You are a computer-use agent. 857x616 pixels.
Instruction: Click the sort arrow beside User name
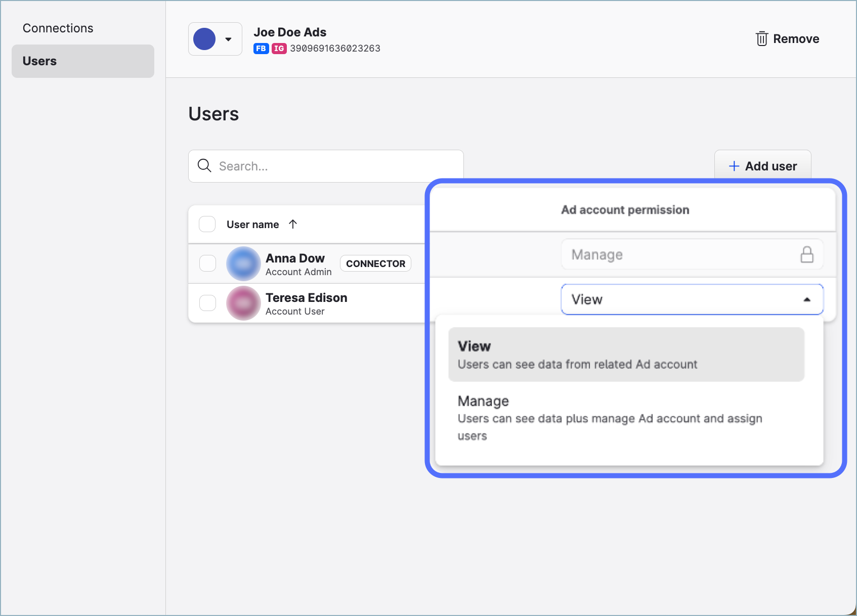293,224
